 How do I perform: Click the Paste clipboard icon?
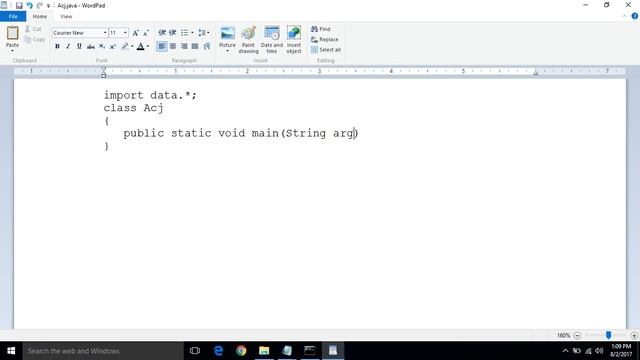(x=12, y=33)
